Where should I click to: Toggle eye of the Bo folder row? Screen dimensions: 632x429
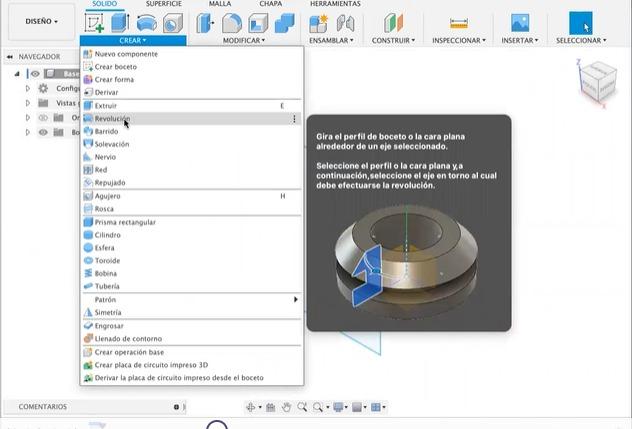coord(43,132)
